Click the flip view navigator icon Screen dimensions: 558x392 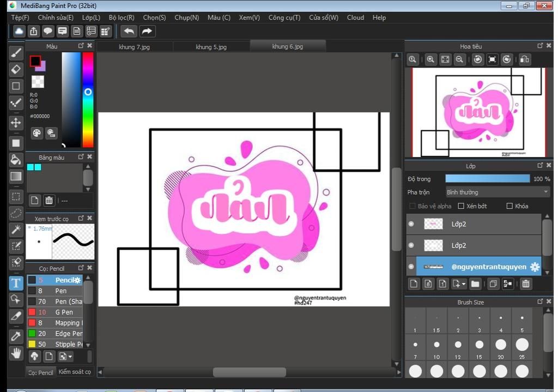[525, 59]
